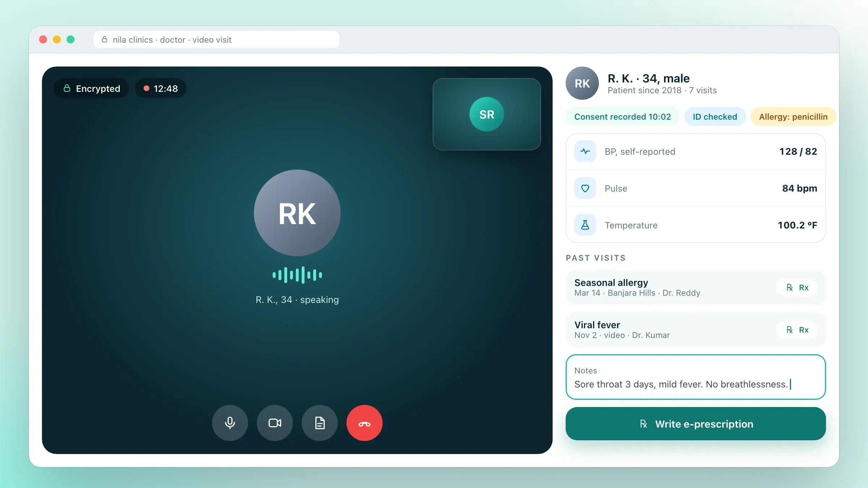Viewport: 868px width, 488px height.
Task: Click the address bar lock icon
Action: point(105,39)
